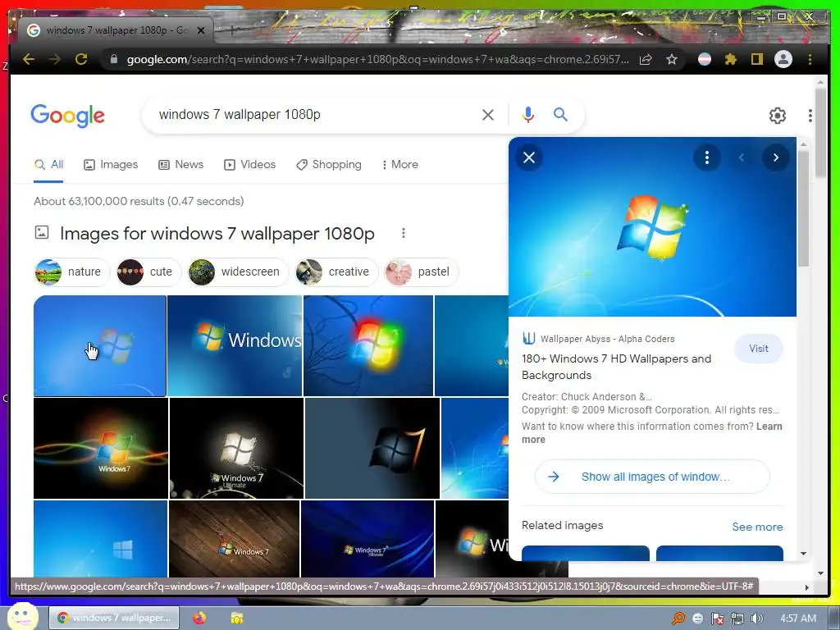The width and height of the screenshot is (840, 630).
Task: Click Wallpaper Abyss - Alpha Coders source
Action: click(598, 339)
